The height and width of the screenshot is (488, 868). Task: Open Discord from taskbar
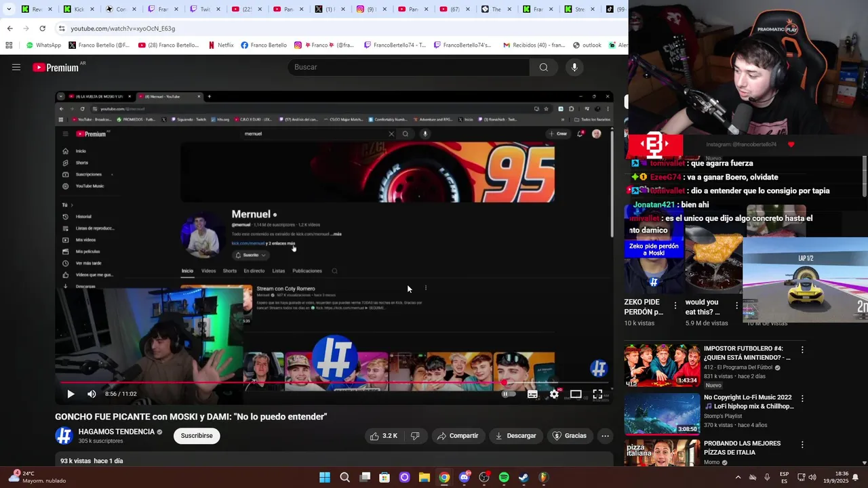[464, 477]
